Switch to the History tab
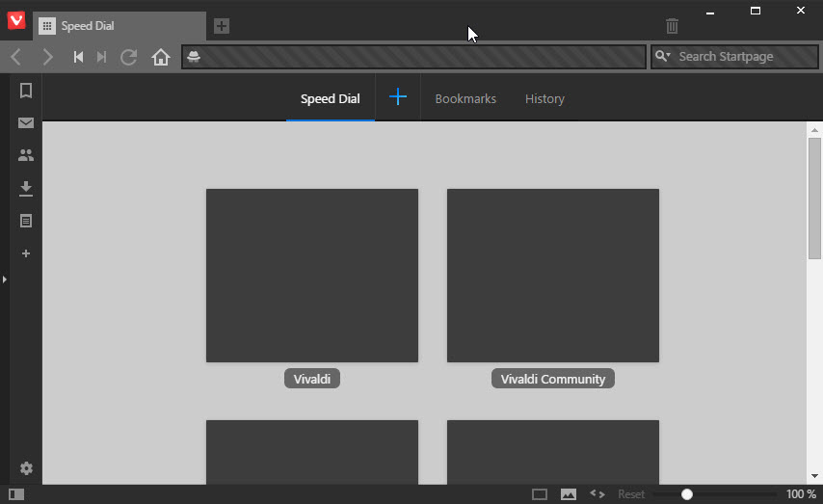This screenshot has width=823, height=504. [x=544, y=98]
